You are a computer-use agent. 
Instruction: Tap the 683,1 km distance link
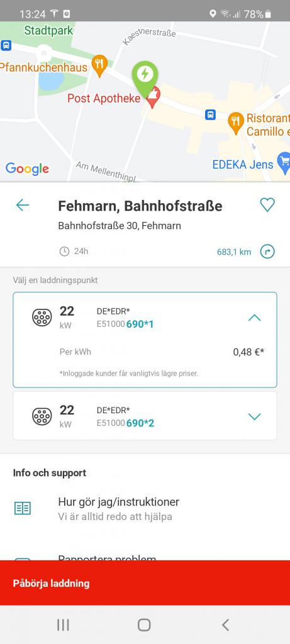(234, 252)
